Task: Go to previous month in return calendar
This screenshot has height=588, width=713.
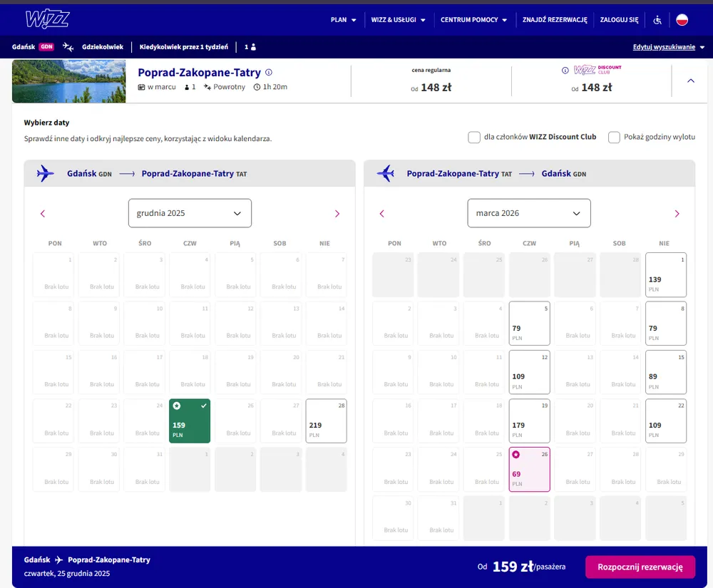Action: (381, 214)
